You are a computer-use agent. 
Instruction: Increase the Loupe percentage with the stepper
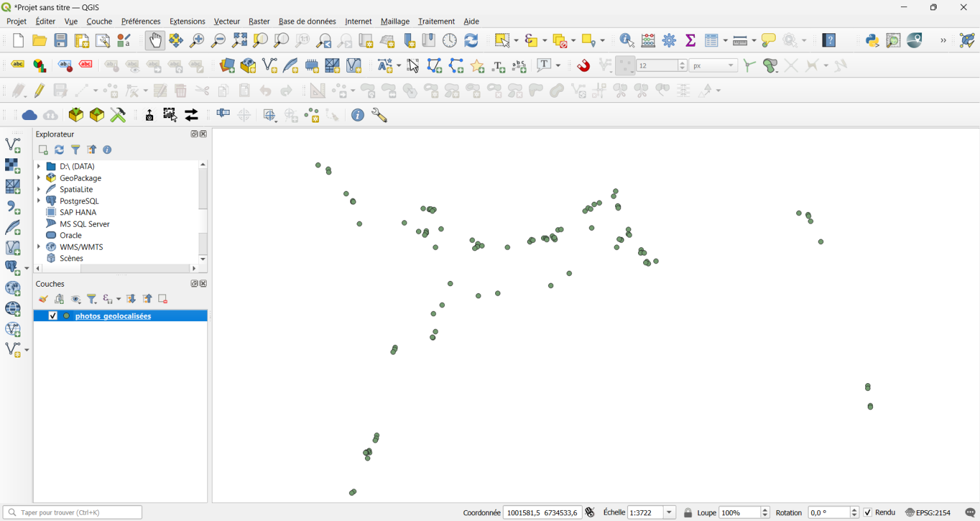coord(764,510)
